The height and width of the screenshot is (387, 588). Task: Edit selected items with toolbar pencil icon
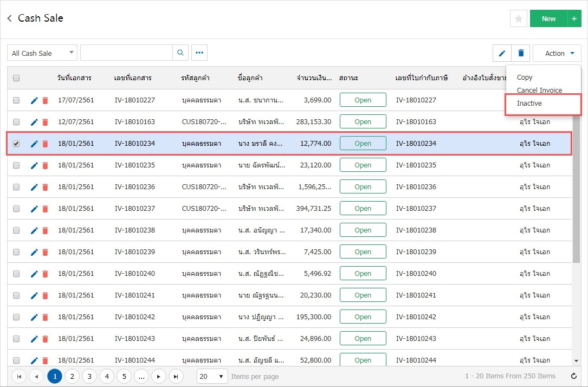click(x=502, y=53)
